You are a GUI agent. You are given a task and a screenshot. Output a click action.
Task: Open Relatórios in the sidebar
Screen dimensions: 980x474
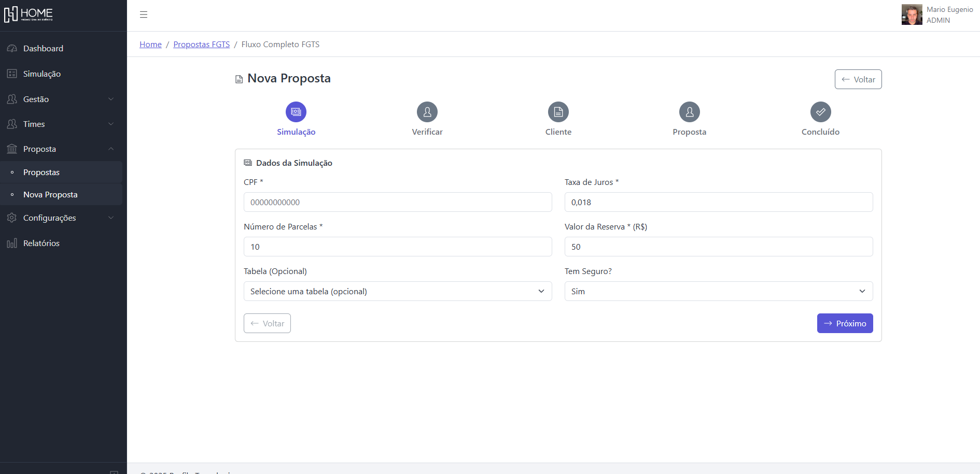tap(41, 243)
